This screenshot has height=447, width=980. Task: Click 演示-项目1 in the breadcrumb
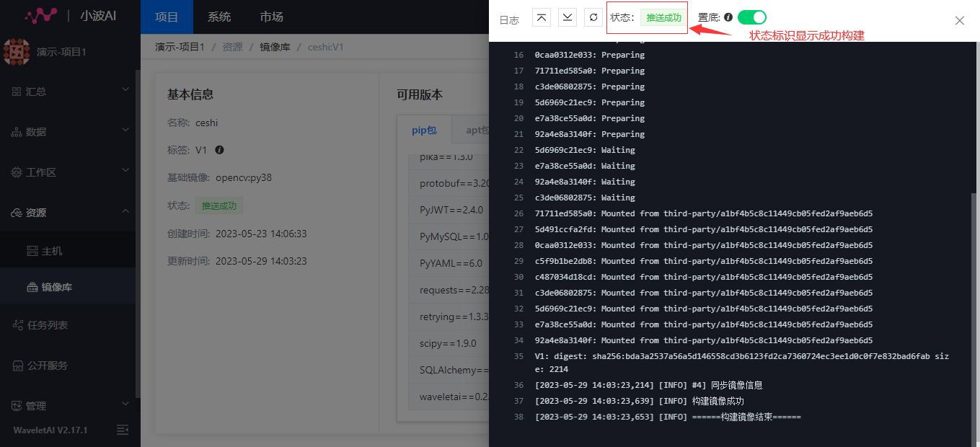[x=180, y=47]
